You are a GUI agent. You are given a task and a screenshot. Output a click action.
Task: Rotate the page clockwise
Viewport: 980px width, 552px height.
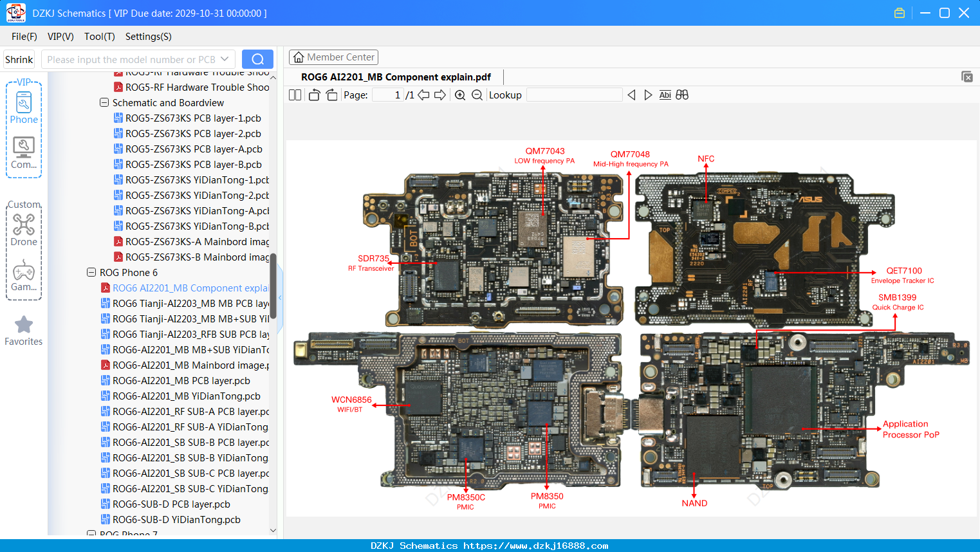tap(331, 95)
